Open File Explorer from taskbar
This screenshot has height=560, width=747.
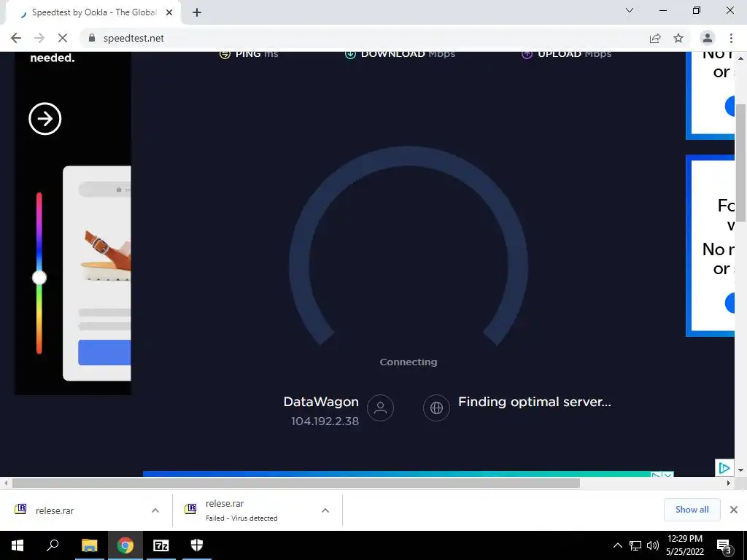(x=89, y=545)
